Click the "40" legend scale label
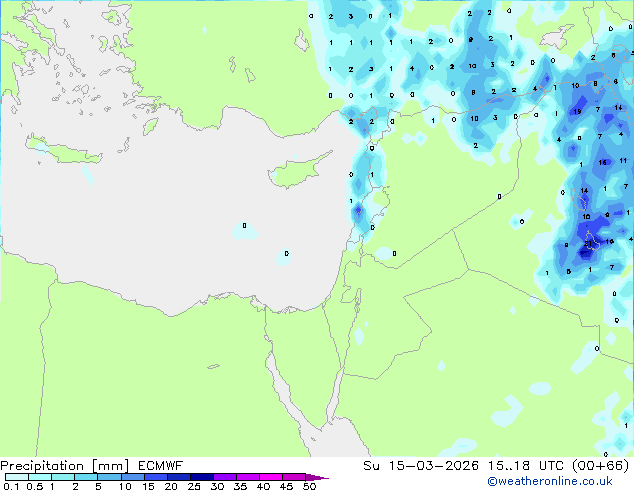Image resolution: width=634 pixels, height=490 pixels. [263, 486]
